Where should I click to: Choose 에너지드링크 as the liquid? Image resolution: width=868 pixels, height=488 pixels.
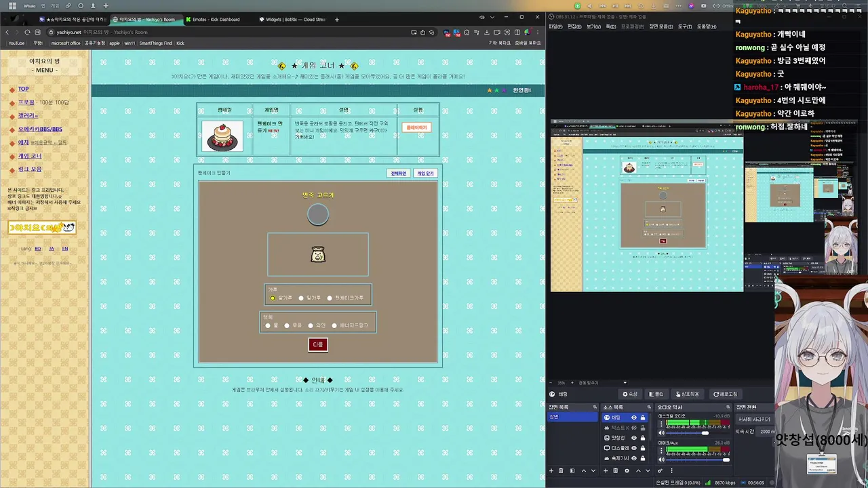point(334,325)
